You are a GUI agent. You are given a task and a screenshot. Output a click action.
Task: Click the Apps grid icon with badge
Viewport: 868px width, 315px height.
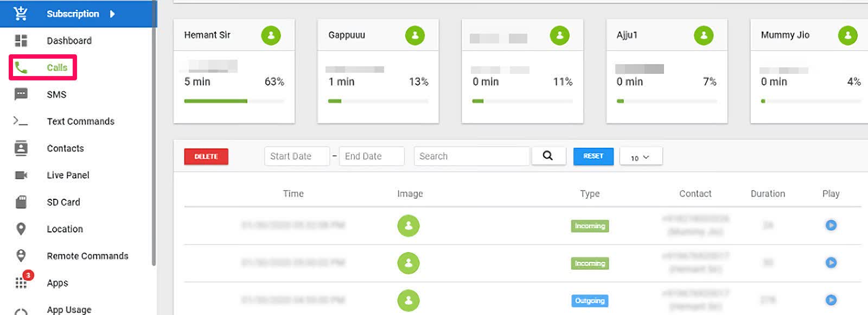pos(22,282)
